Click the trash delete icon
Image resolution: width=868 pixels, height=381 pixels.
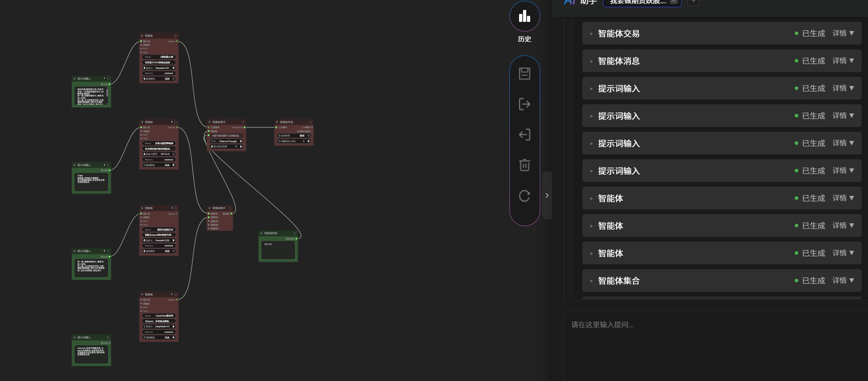pos(524,165)
